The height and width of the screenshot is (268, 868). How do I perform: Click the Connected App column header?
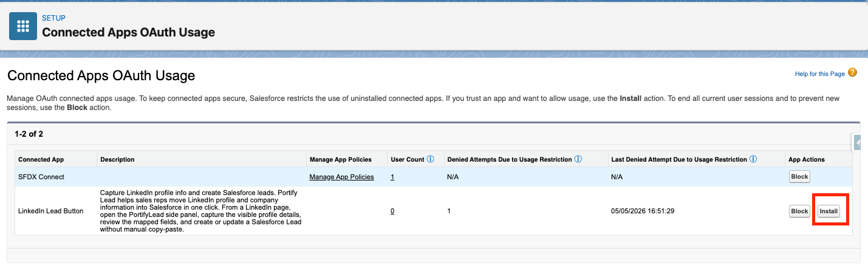[x=41, y=159]
